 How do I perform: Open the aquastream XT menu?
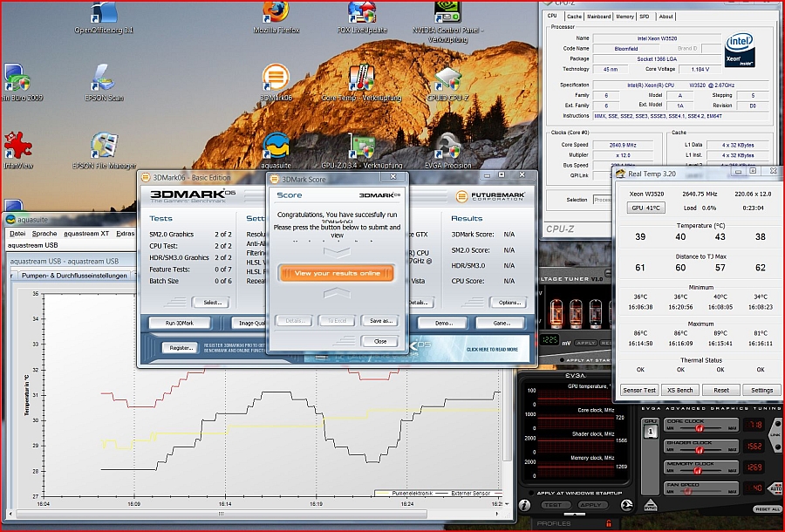click(86, 233)
